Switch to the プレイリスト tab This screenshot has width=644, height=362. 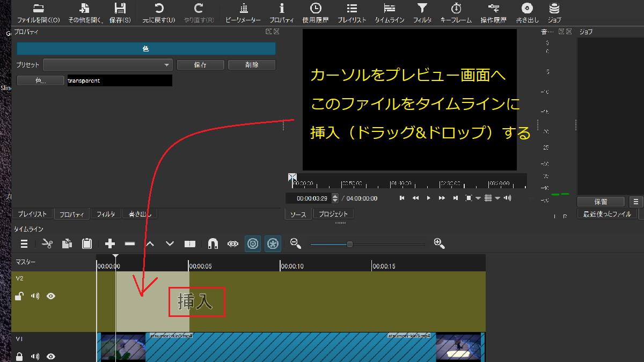tap(32, 213)
